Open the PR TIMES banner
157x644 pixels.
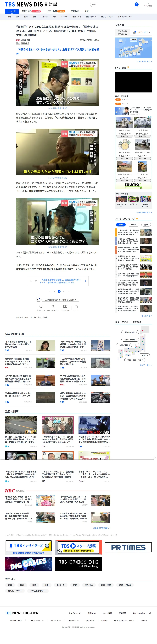coord(128,547)
